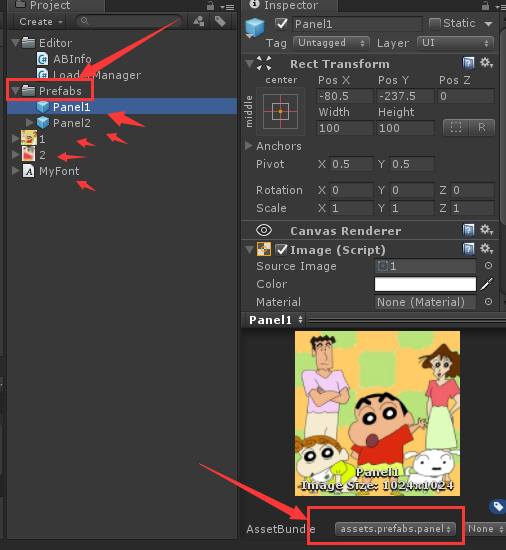
Task: Toggle the Static checkbox
Action: click(434, 24)
